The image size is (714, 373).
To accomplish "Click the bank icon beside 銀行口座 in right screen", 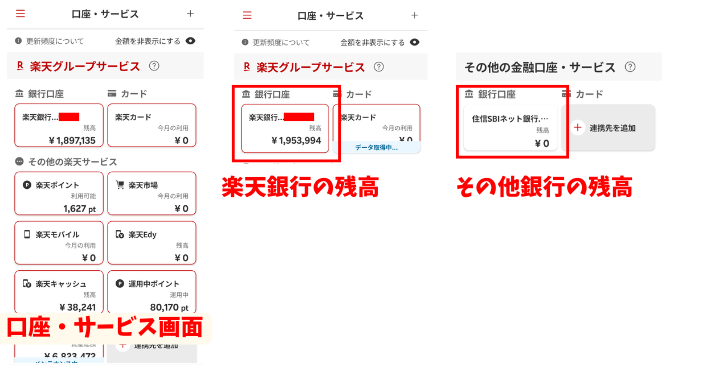I will point(469,94).
